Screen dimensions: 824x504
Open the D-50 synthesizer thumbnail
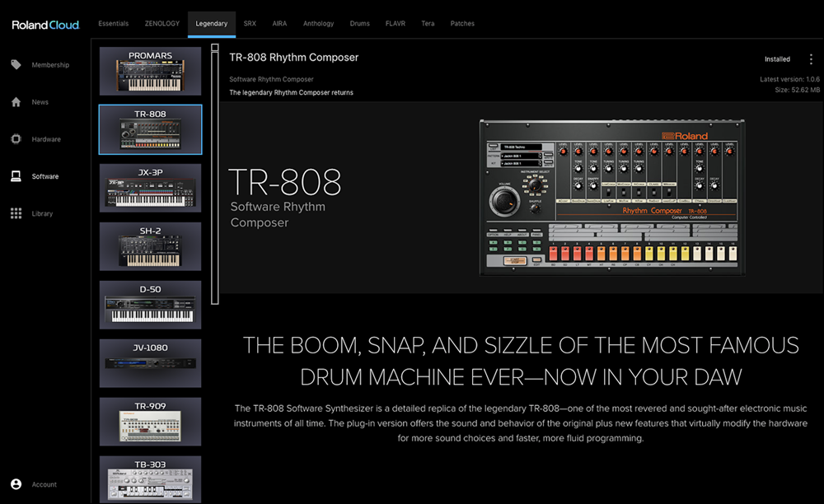click(x=150, y=305)
